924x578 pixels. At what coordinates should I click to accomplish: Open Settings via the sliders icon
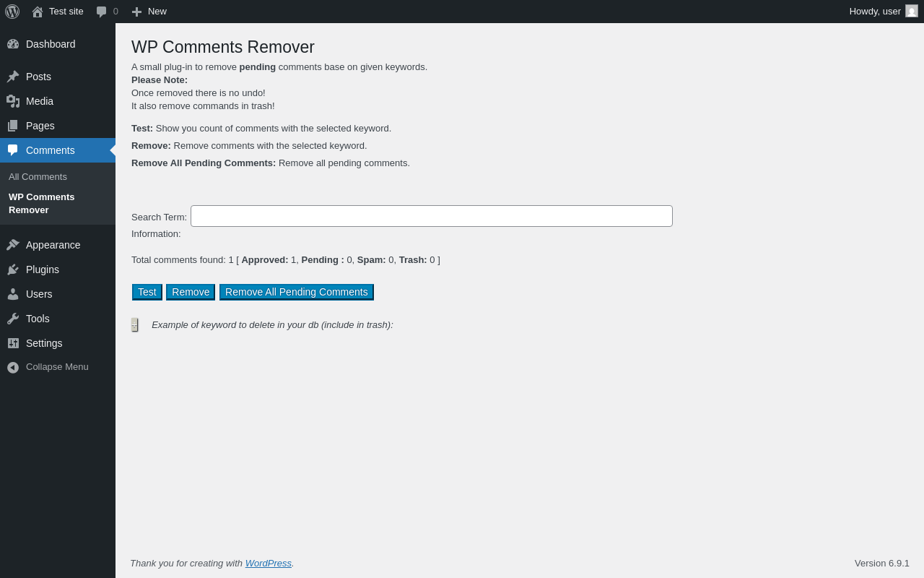[13, 343]
